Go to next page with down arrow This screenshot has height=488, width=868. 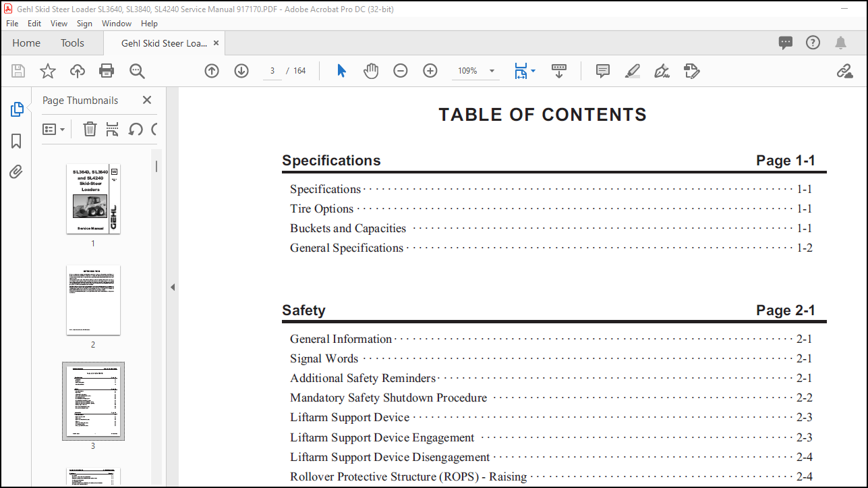[x=241, y=71]
